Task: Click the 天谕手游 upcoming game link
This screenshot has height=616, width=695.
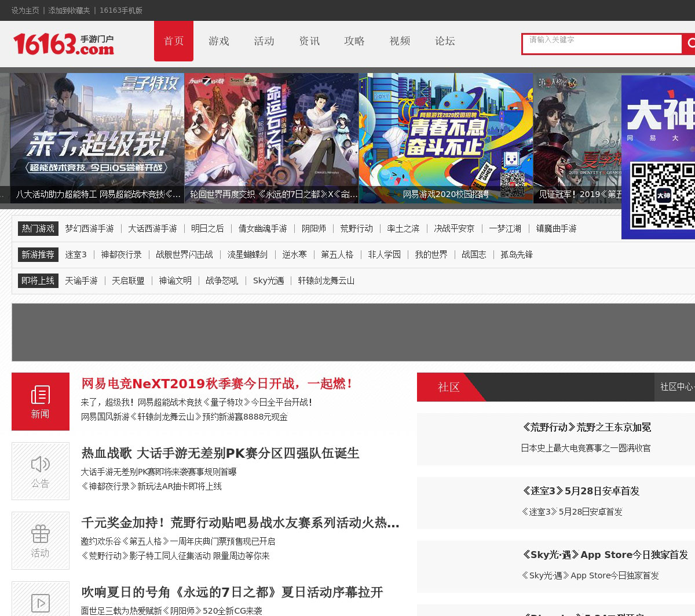Action: pos(81,281)
